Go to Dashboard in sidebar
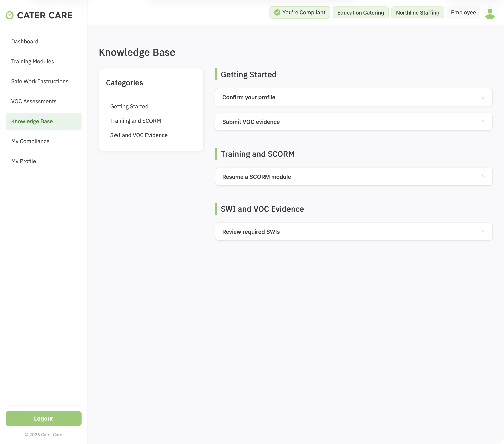This screenshot has width=504, height=444. click(43, 41)
